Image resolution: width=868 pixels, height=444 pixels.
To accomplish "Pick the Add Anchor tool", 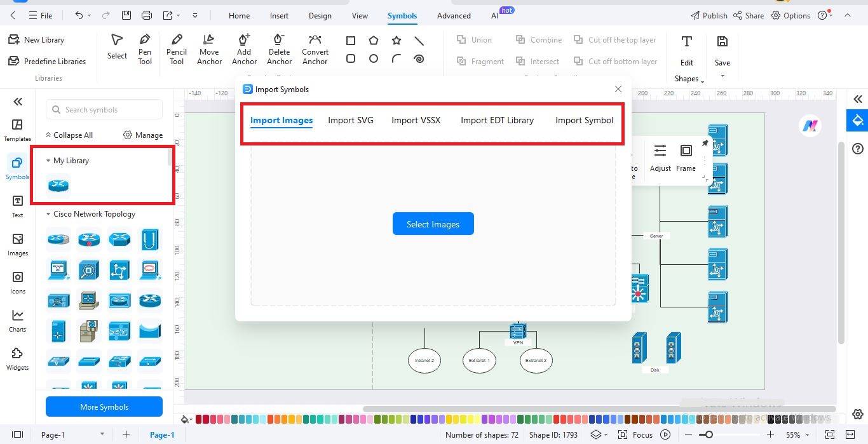I will pyautogui.click(x=244, y=50).
